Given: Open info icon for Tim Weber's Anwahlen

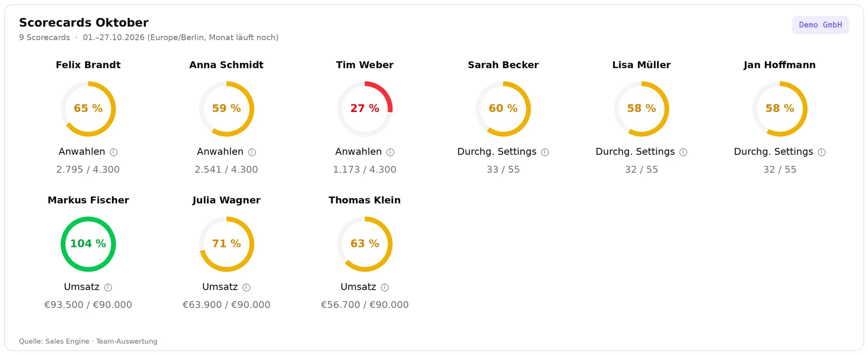Looking at the screenshot, I should tap(390, 152).
